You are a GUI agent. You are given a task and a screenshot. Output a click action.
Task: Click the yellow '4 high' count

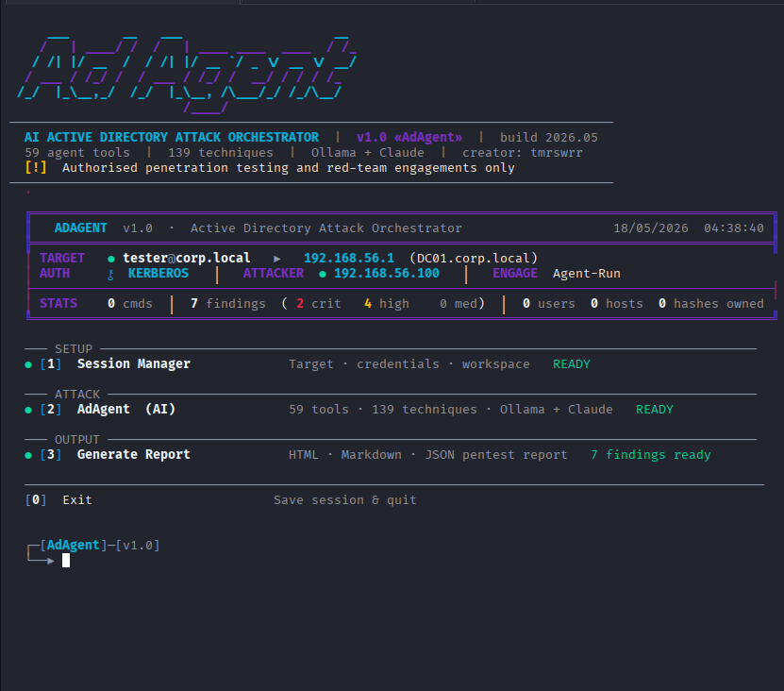(387, 304)
